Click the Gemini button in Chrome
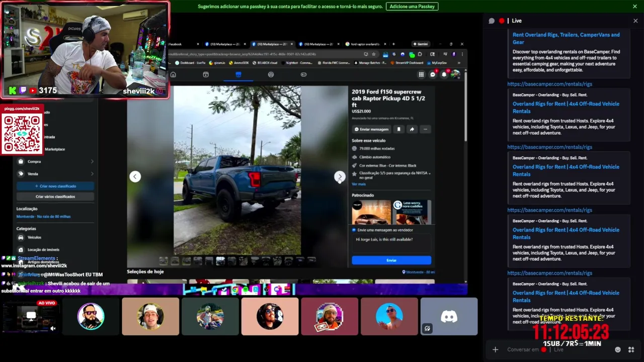The width and height of the screenshot is (644, 362). pos(420,44)
